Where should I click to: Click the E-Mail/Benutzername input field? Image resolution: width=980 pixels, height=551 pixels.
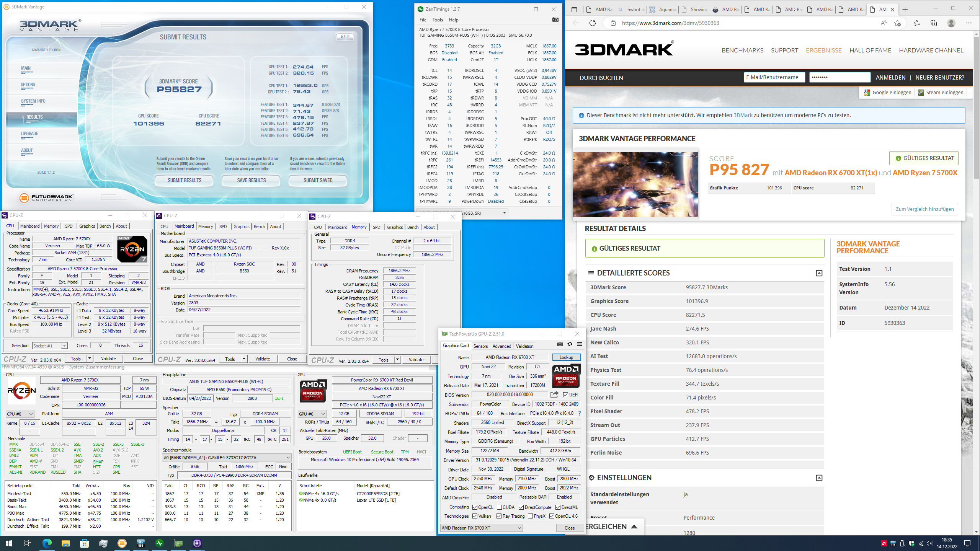click(x=774, y=77)
